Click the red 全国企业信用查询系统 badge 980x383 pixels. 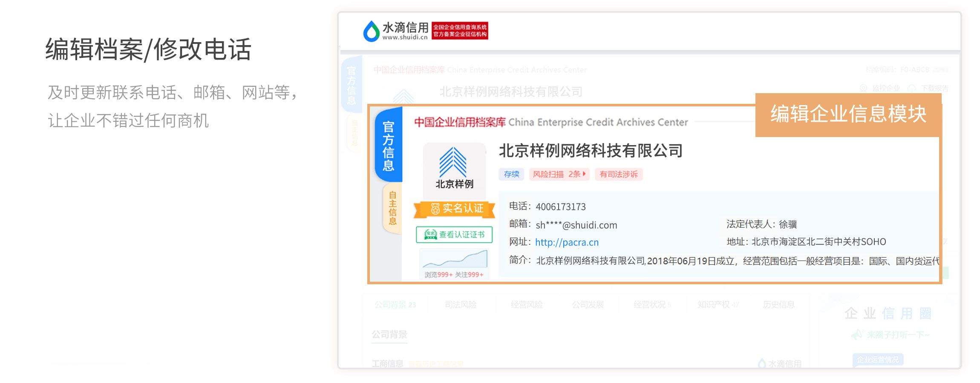point(460,31)
